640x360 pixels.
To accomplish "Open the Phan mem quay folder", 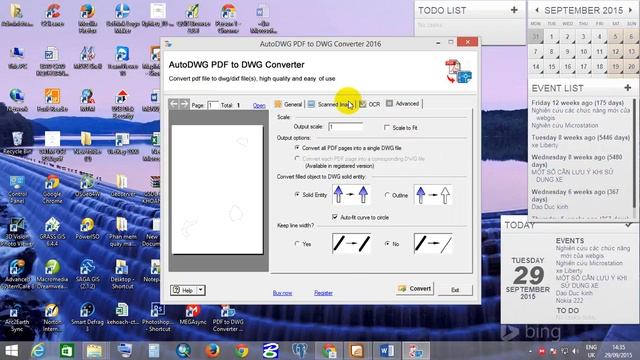I will pos(122,232).
